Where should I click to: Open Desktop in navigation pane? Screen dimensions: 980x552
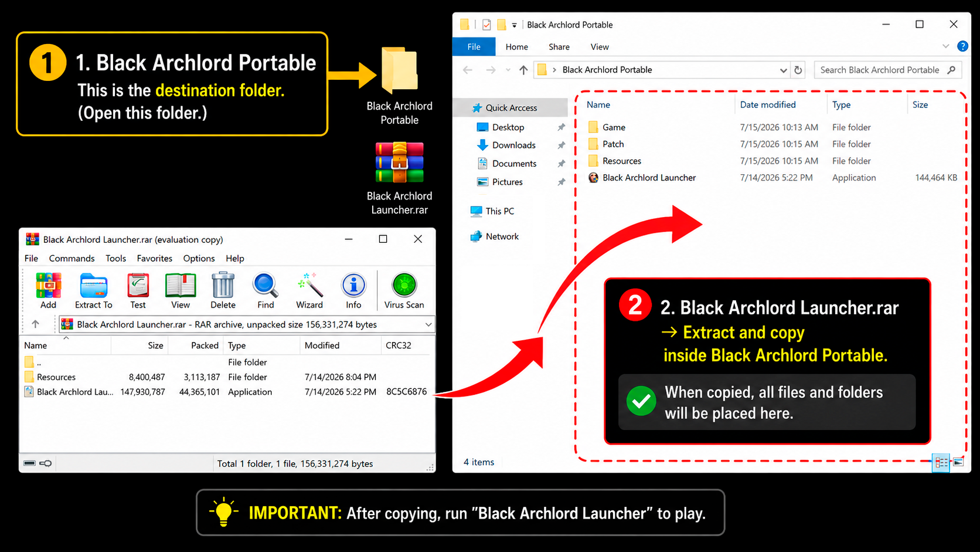pyautogui.click(x=508, y=127)
